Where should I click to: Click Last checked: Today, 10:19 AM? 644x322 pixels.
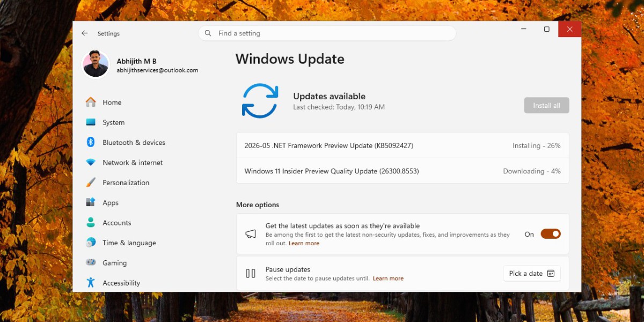point(339,107)
